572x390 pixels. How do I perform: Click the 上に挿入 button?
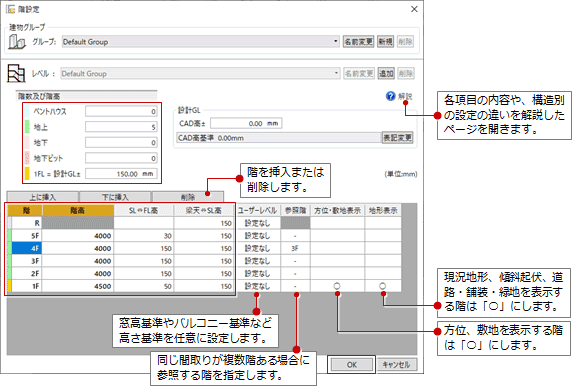click(x=43, y=197)
